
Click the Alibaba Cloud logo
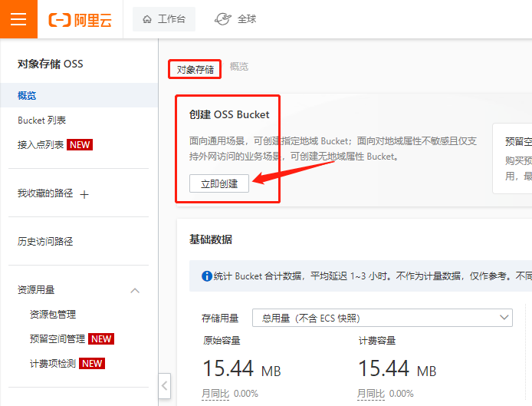[80, 20]
